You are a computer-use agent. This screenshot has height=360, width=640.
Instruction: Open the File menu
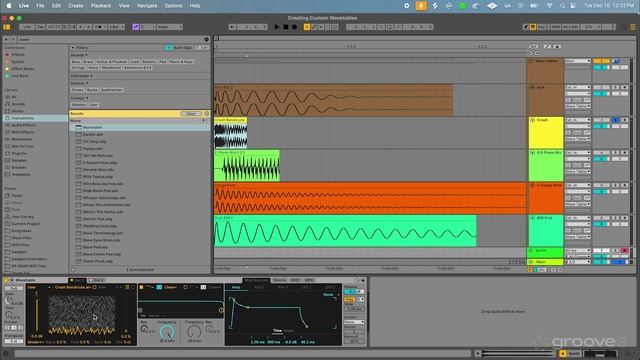click(40, 6)
